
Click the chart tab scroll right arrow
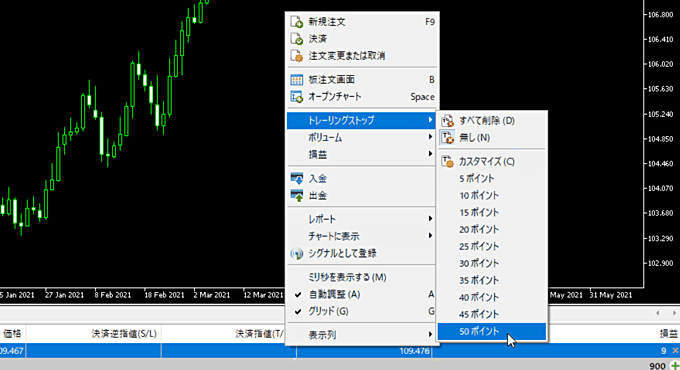[674, 313]
